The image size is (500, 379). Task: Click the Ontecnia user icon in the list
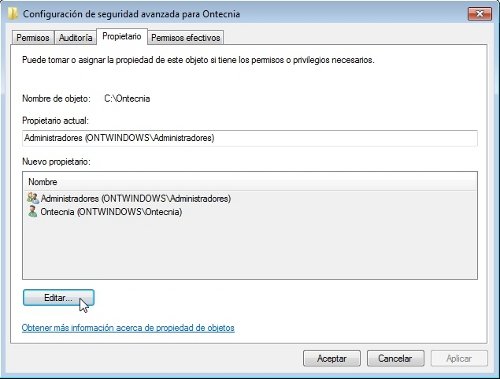[33, 212]
